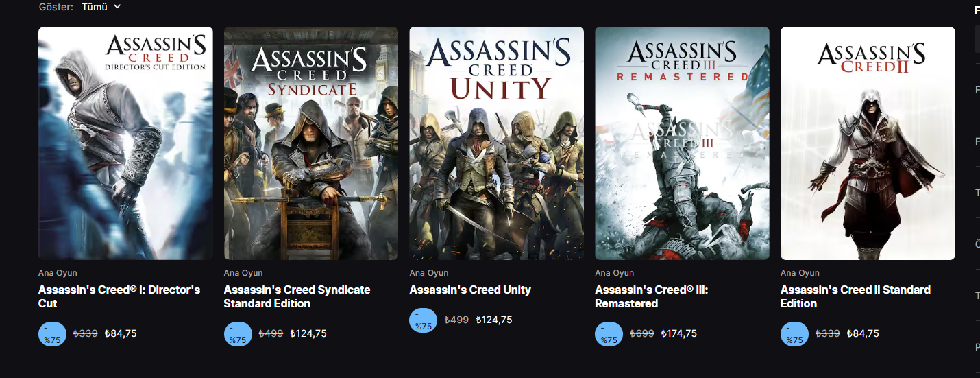Viewport: 980px width, 378px height.
Task: Click Assassin's Creed II Standard Edition title
Action: [855, 296]
